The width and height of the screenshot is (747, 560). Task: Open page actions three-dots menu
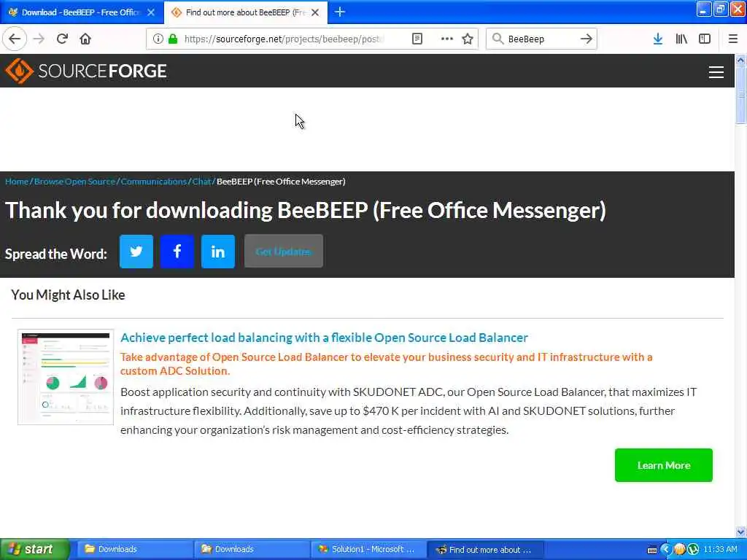(447, 39)
